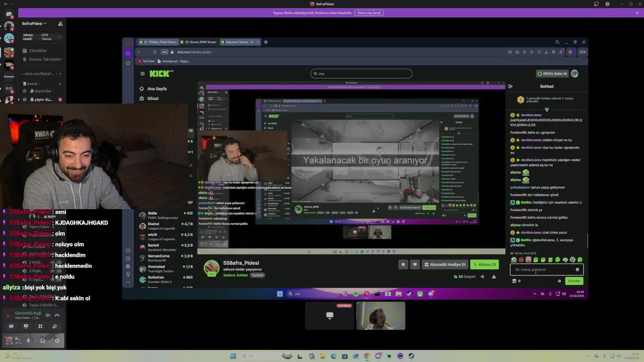Click the Opera home sidebar icon
The height and width of the screenshot is (362, 644).
point(128,53)
